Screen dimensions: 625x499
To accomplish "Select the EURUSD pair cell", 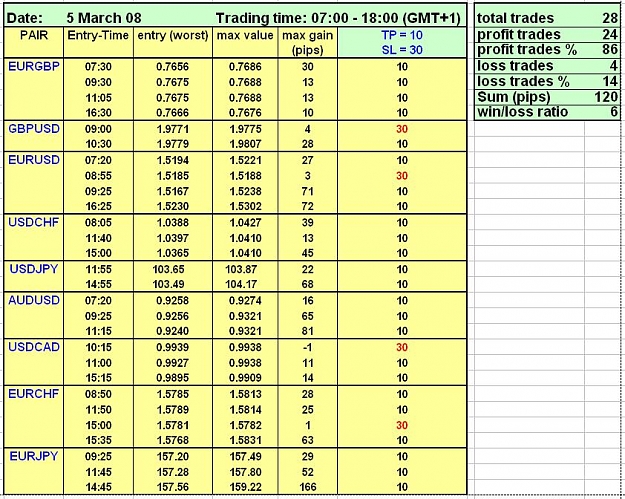I will click(x=34, y=160).
